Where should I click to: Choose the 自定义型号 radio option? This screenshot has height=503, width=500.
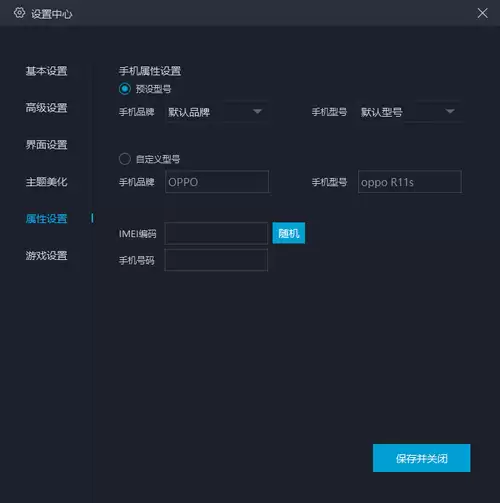pos(125,159)
